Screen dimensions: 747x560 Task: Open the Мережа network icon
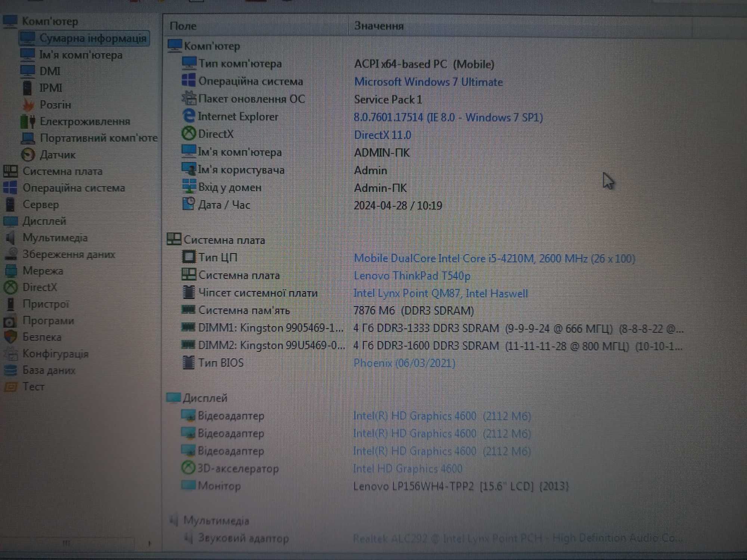(x=10, y=271)
